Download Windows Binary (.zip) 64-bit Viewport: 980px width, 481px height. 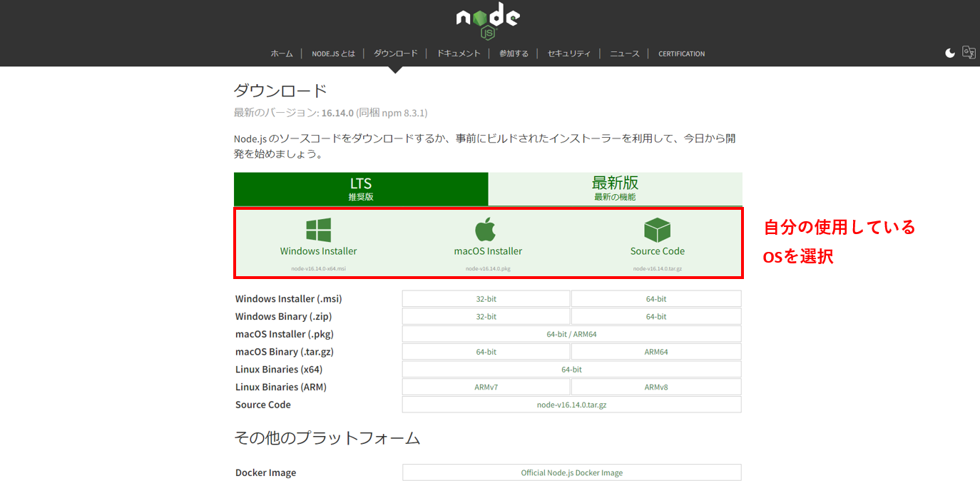(x=656, y=316)
